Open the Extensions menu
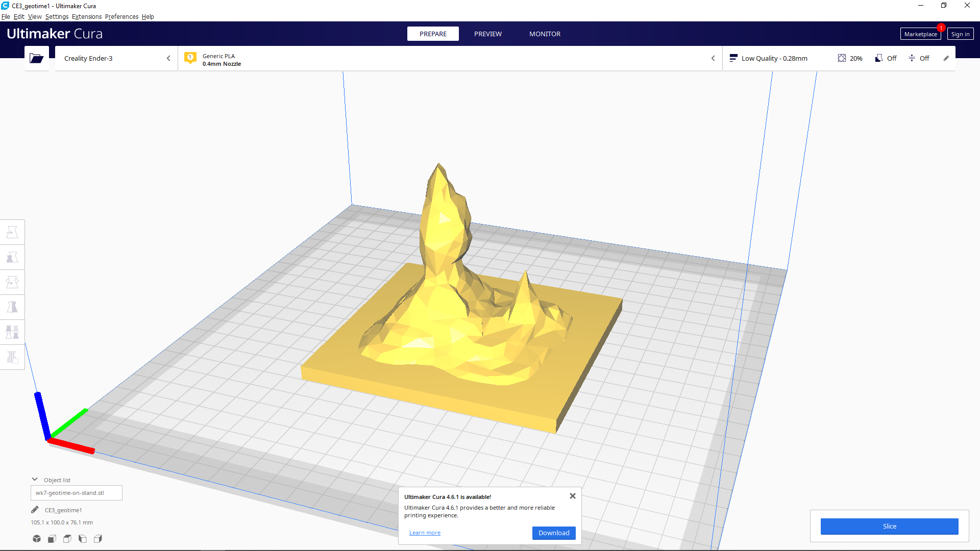980x551 pixels. [x=86, y=16]
